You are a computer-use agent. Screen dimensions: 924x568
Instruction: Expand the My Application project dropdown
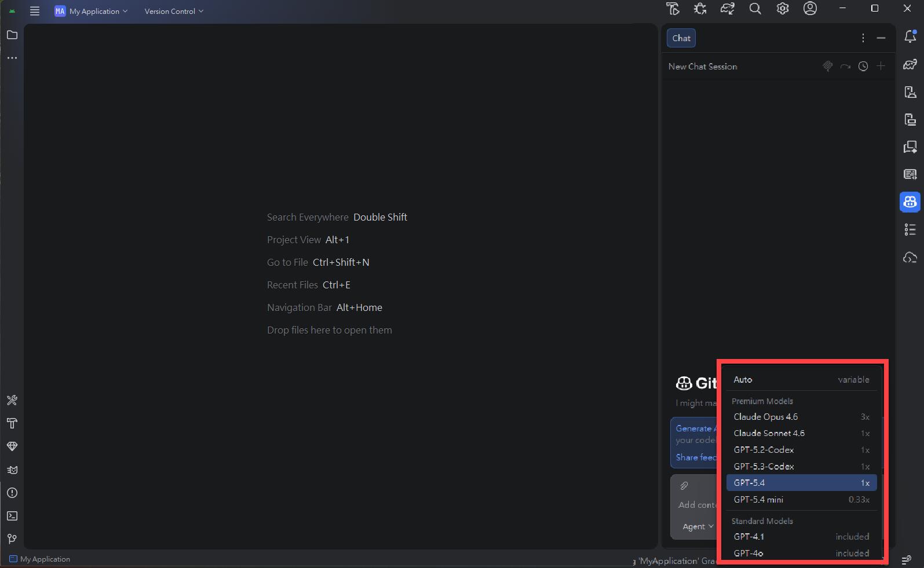pyautogui.click(x=92, y=11)
